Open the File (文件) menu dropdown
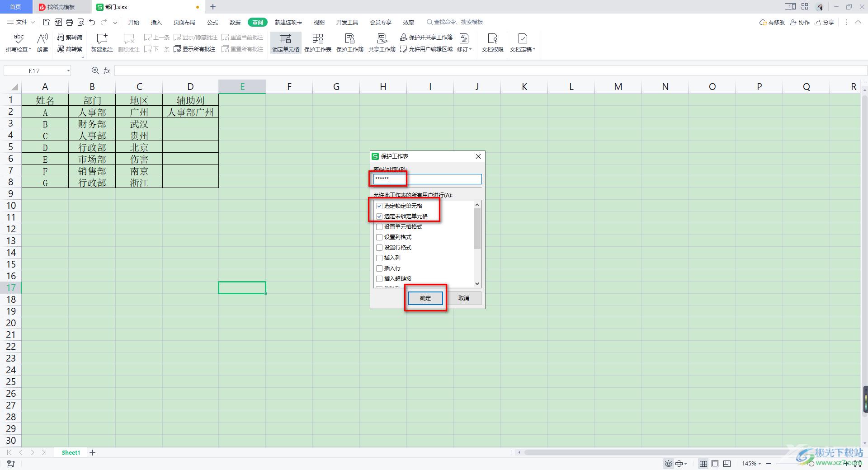 (21, 22)
